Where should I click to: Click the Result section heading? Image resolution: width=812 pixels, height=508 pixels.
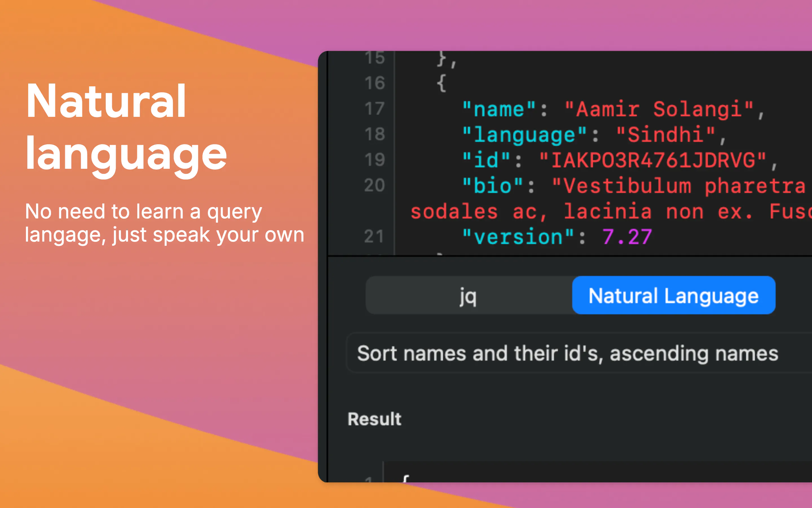click(x=374, y=419)
